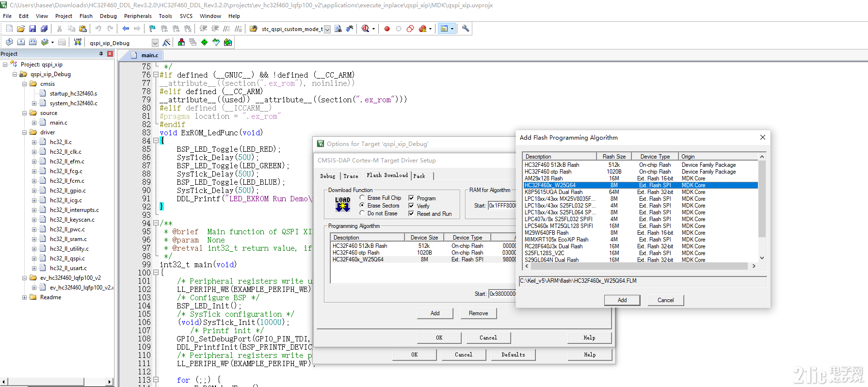Rebuild all target files icon
This screenshot has height=387, width=868.
[32, 42]
